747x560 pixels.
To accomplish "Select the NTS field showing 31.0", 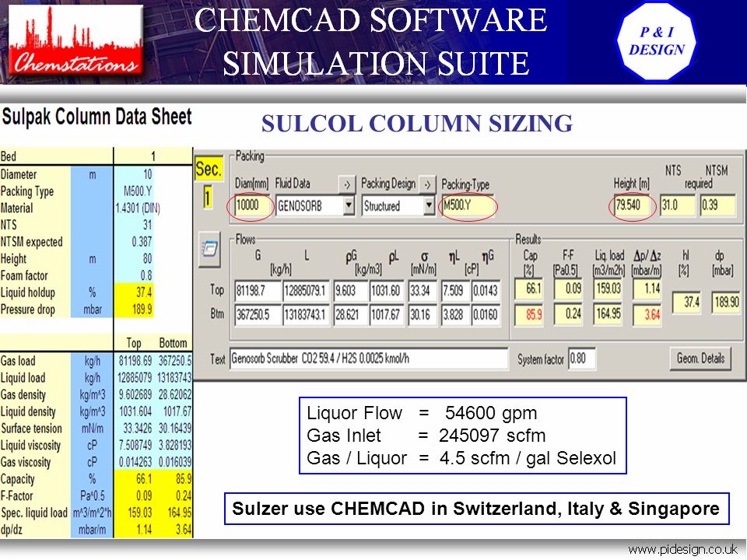I will point(677,205).
